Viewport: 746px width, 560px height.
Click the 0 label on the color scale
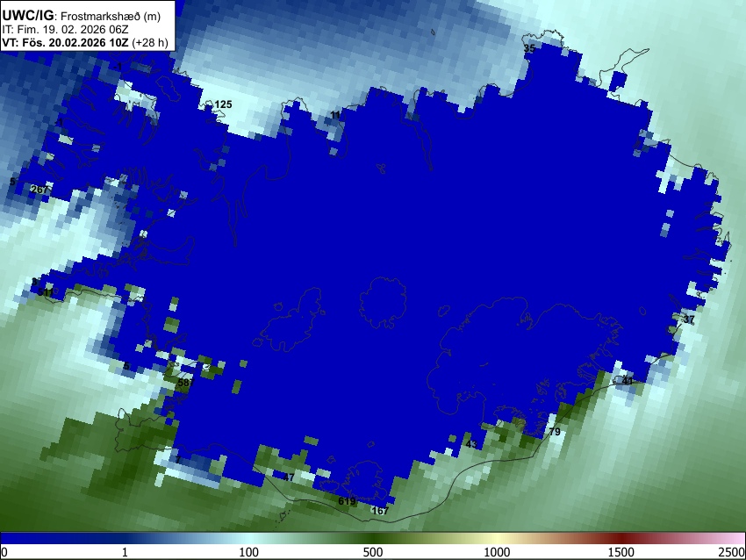[4, 552]
